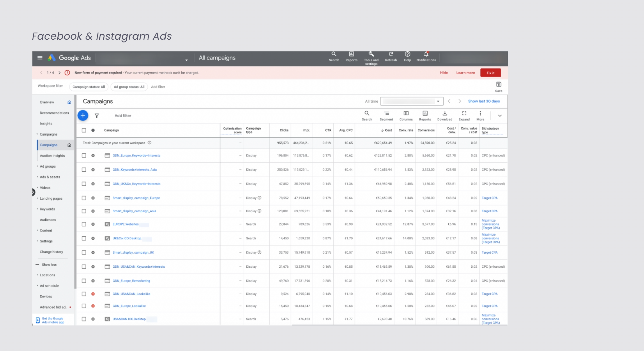Viewport: 644px width, 351px height.
Task: Check the GDN_USA&CAN_Lookalike row
Action: [84, 294]
